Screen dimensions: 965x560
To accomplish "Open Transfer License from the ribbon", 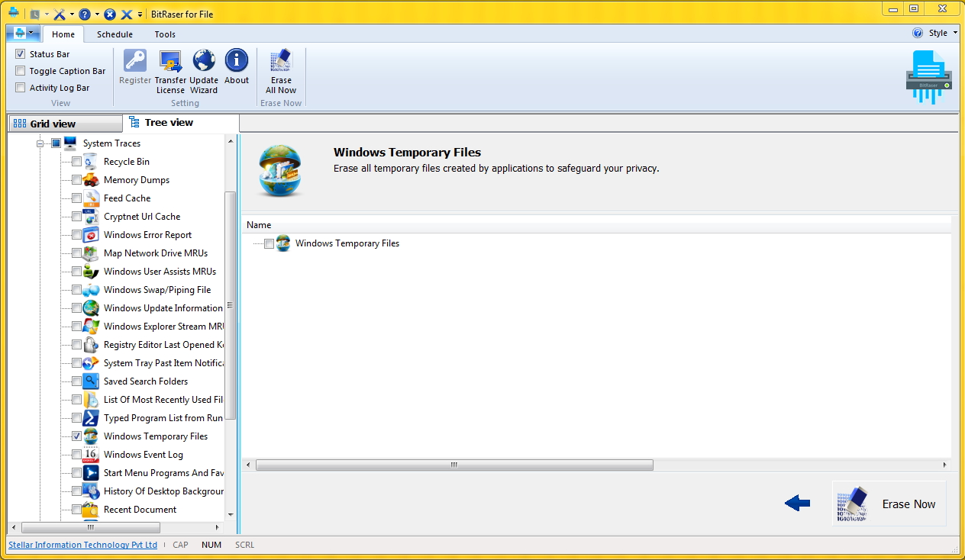I will (x=170, y=72).
